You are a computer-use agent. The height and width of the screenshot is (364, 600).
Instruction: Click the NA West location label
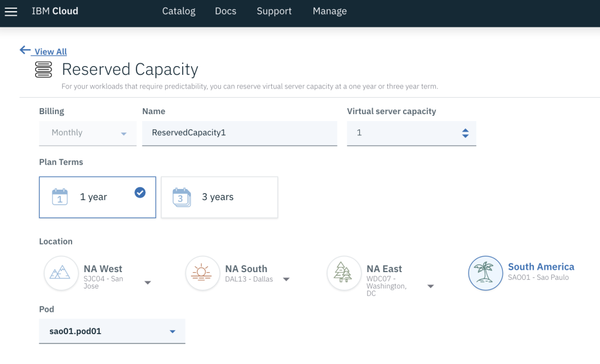(103, 269)
